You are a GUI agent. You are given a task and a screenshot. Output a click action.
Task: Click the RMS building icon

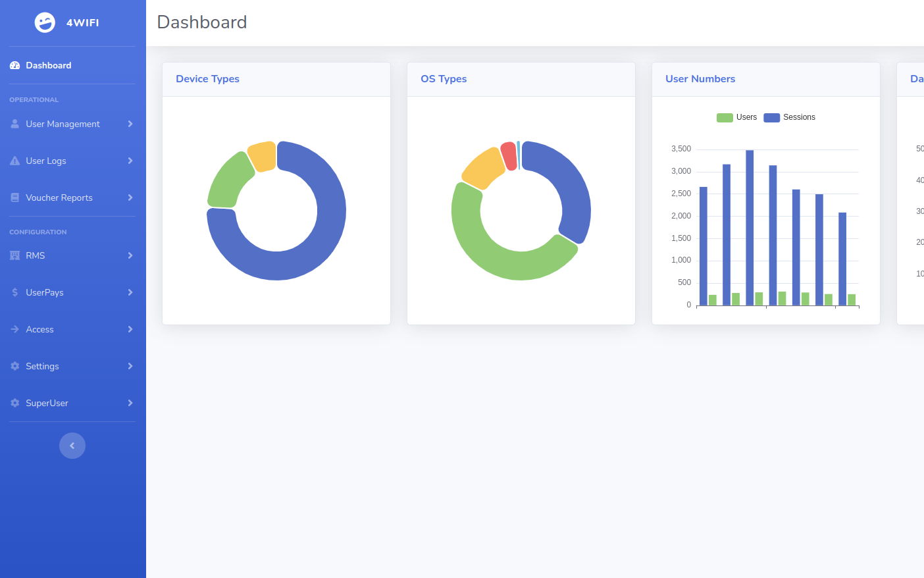click(14, 255)
